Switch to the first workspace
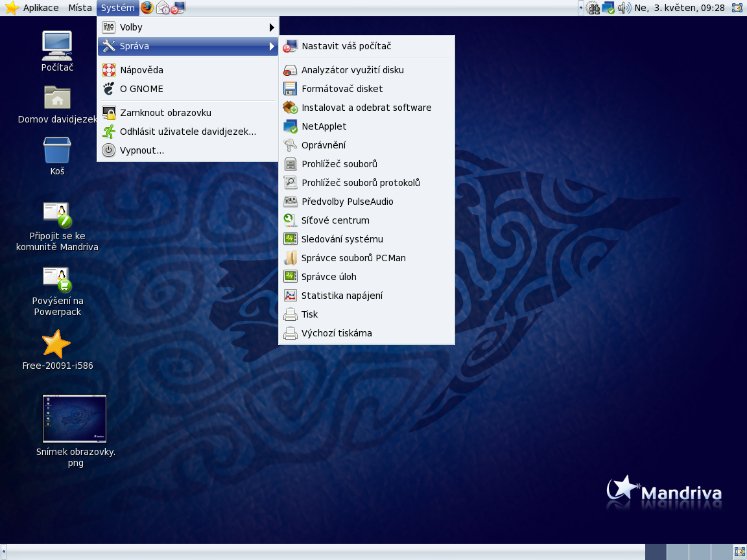Screen dimensions: 747x560 [656, 552]
